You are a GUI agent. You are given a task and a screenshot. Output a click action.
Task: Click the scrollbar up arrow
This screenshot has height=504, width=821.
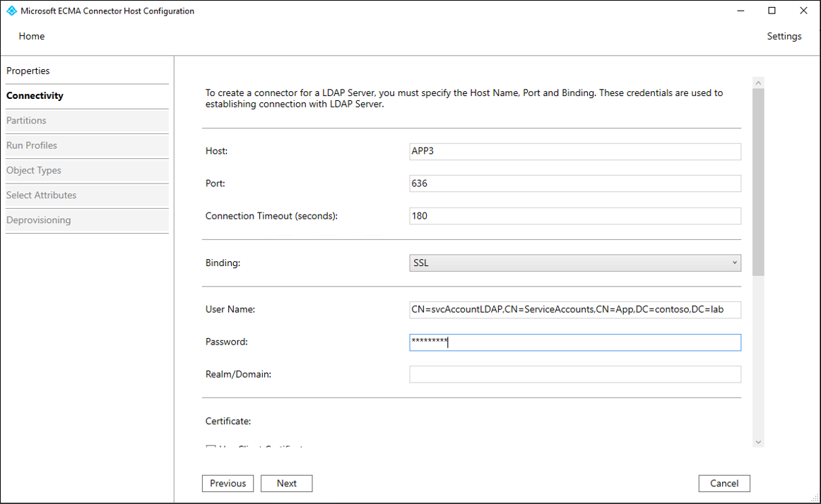pos(758,83)
